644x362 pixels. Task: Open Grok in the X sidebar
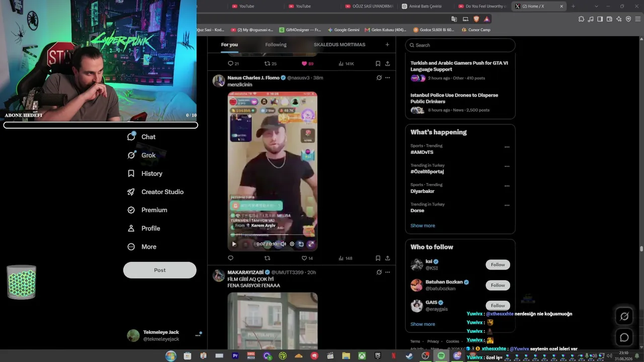click(x=141, y=155)
